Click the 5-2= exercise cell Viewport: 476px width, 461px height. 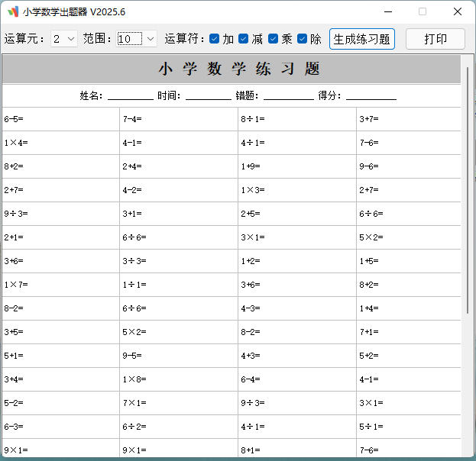pos(60,403)
